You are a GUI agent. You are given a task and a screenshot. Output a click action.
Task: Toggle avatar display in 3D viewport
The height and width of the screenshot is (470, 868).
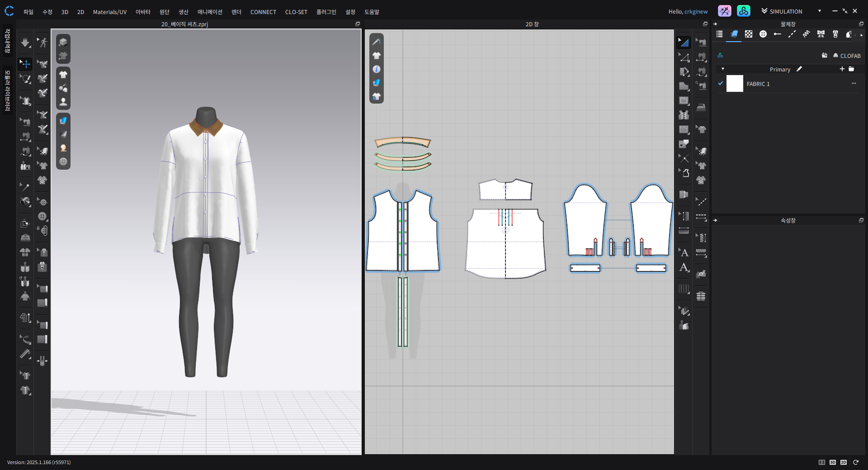[x=63, y=102]
